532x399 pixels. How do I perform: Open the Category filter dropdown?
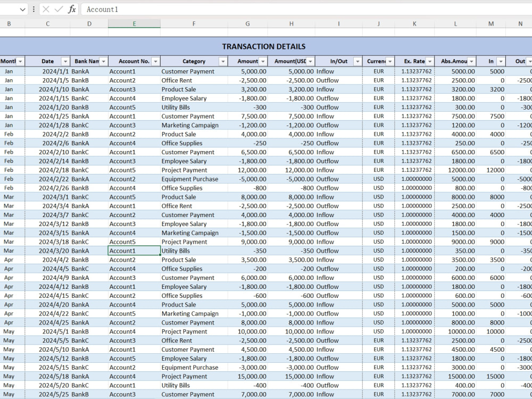pos(223,61)
